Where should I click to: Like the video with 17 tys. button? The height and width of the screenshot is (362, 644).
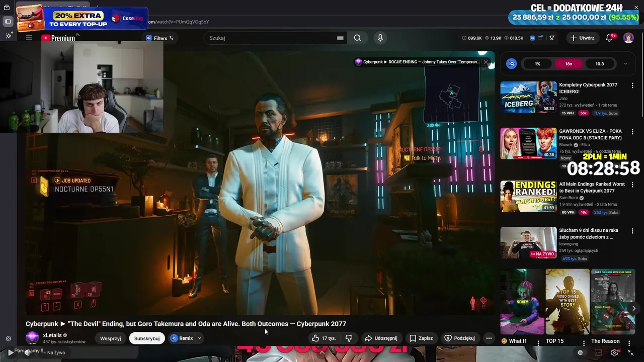tap(324, 338)
